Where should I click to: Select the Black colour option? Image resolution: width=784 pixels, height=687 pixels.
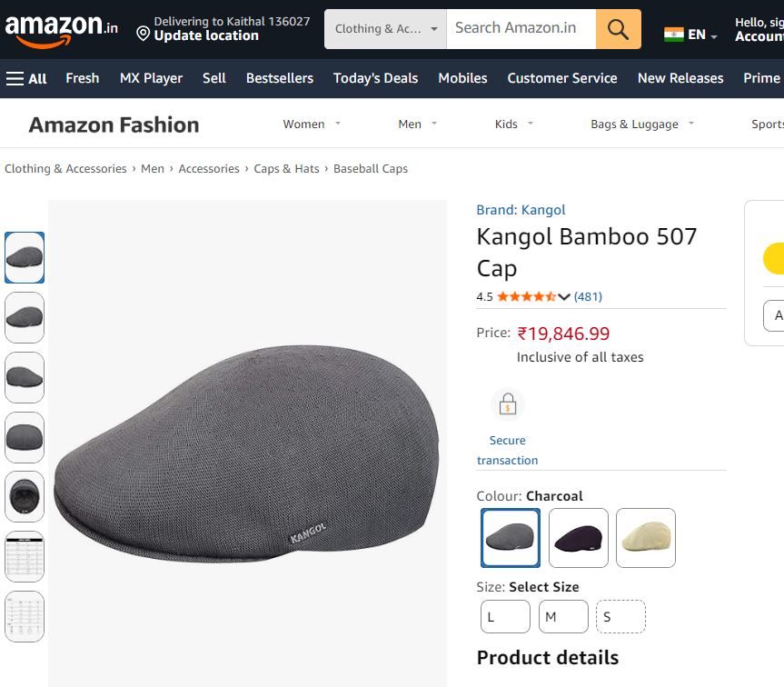coord(578,538)
